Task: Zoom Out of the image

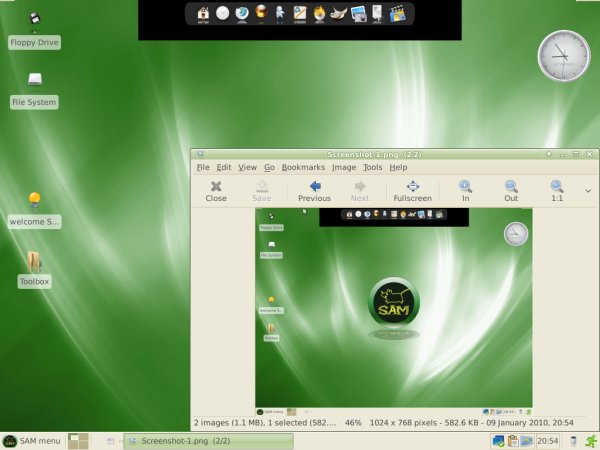Action: [511, 191]
